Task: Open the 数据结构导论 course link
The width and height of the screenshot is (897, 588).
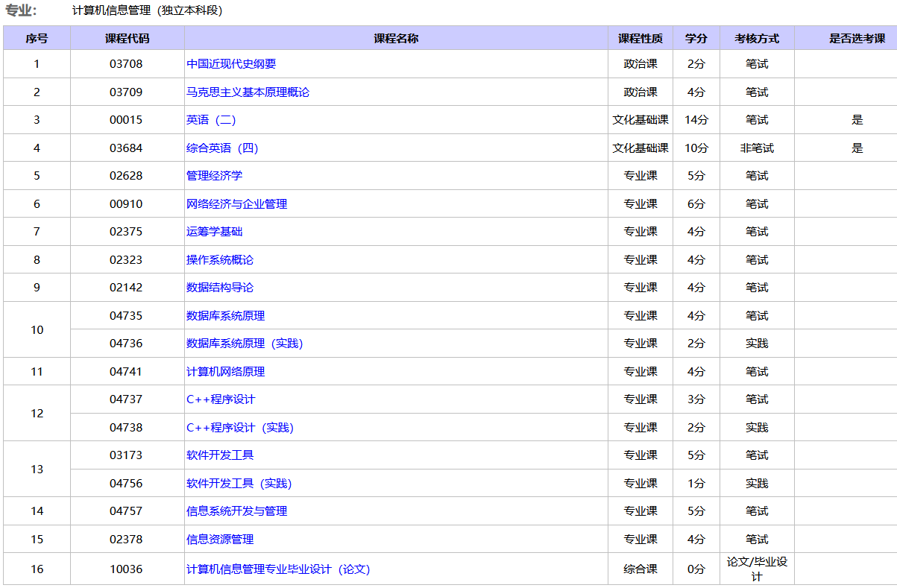Action: coord(220,288)
